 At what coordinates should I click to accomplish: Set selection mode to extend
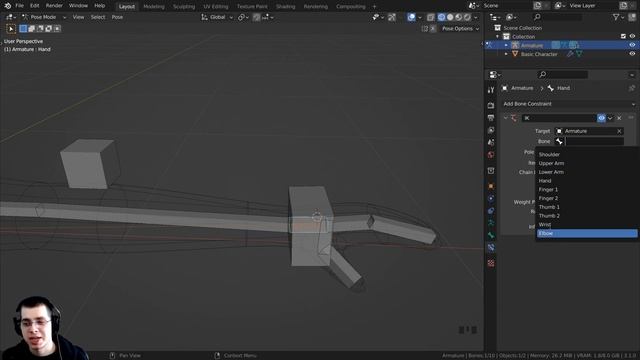coord(32,29)
